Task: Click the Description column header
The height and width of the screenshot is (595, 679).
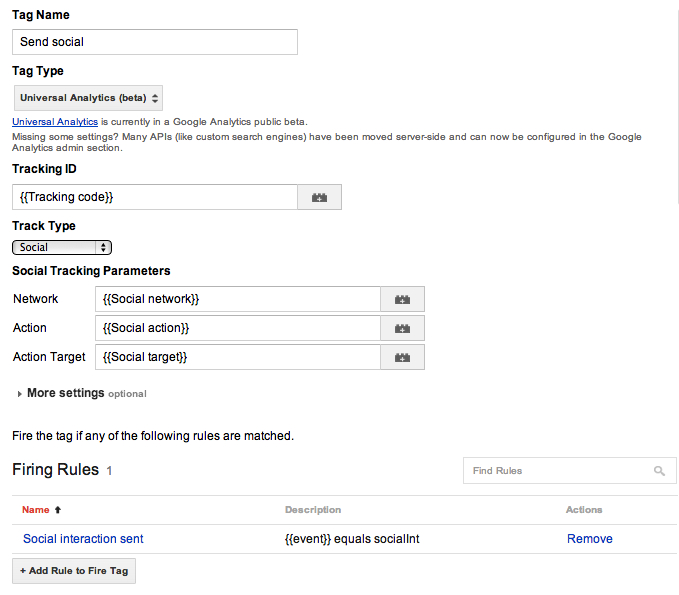Action: [313, 510]
